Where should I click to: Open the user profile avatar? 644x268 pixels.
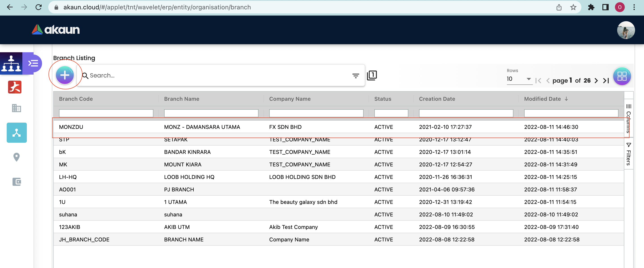(626, 30)
